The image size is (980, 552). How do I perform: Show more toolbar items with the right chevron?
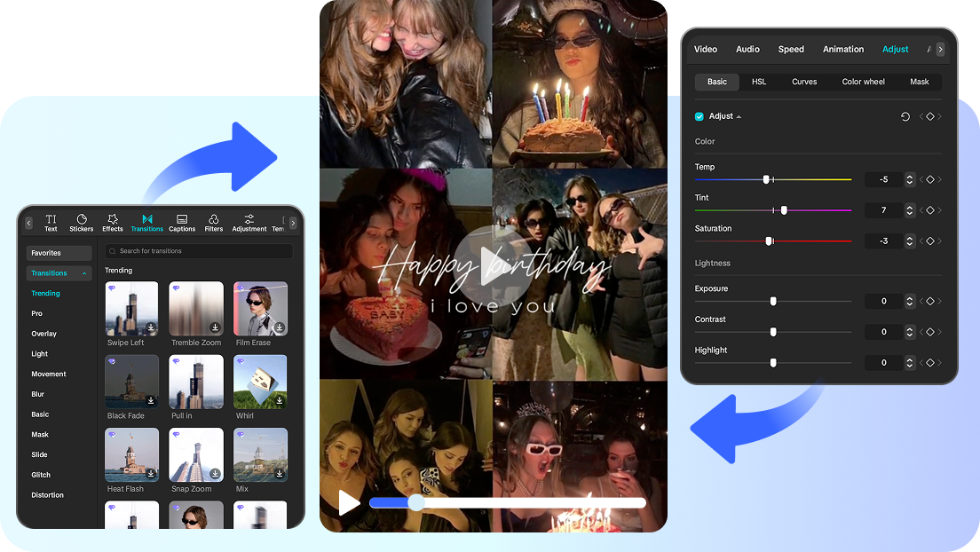293,223
